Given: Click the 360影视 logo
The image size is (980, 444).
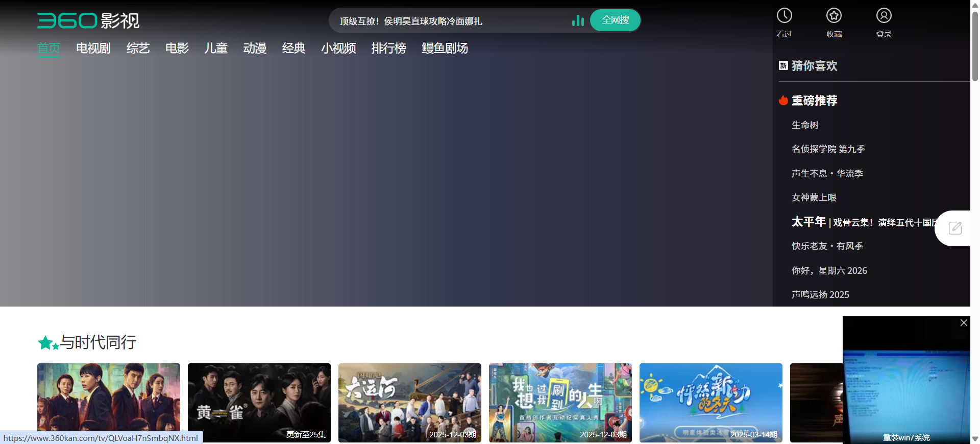Looking at the screenshot, I should point(88,20).
